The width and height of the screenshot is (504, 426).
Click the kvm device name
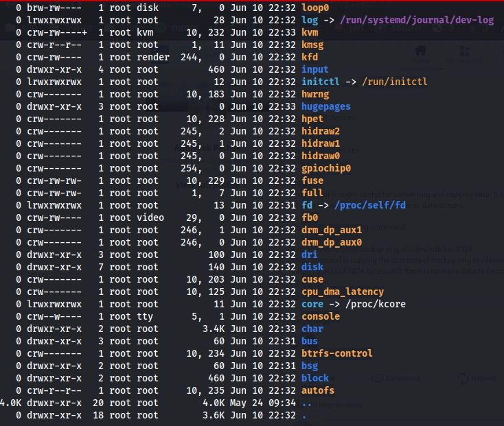(x=310, y=32)
